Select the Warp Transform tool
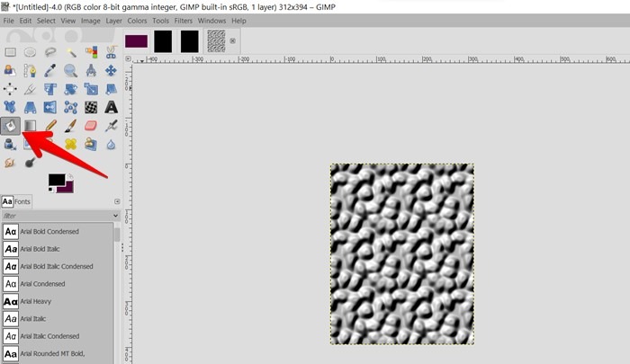This screenshot has width=630, height=364. click(91, 107)
